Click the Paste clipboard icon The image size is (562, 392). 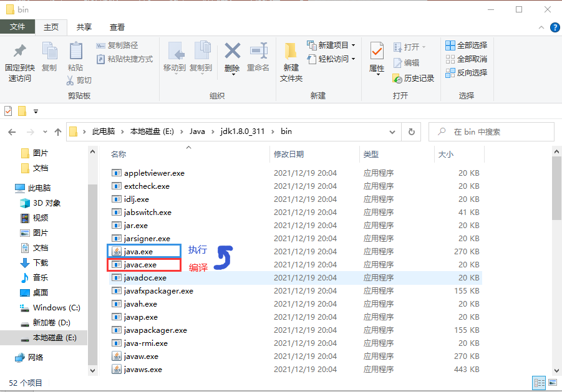coord(75,50)
